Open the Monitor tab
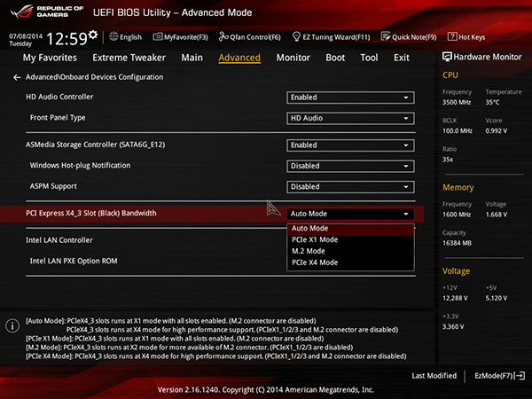 pos(293,58)
